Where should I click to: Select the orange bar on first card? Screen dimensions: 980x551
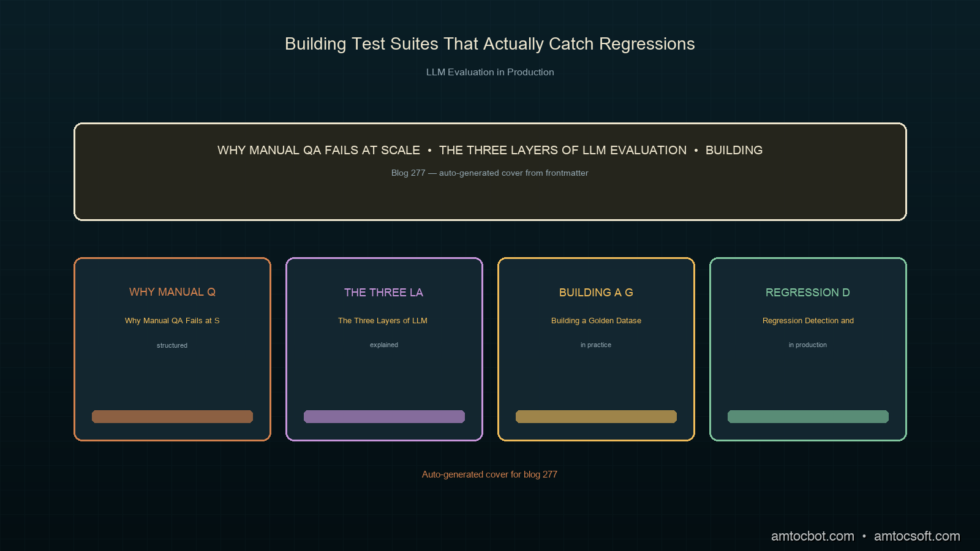click(172, 417)
